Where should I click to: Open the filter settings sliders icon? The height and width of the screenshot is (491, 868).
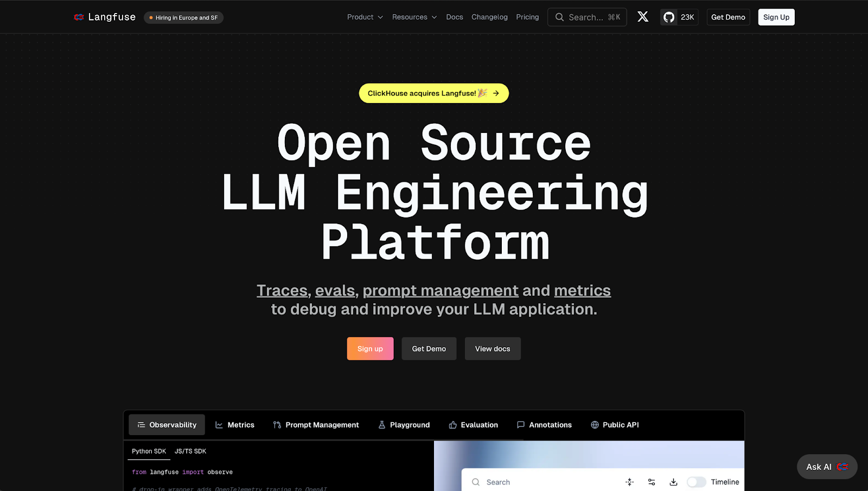point(652,482)
